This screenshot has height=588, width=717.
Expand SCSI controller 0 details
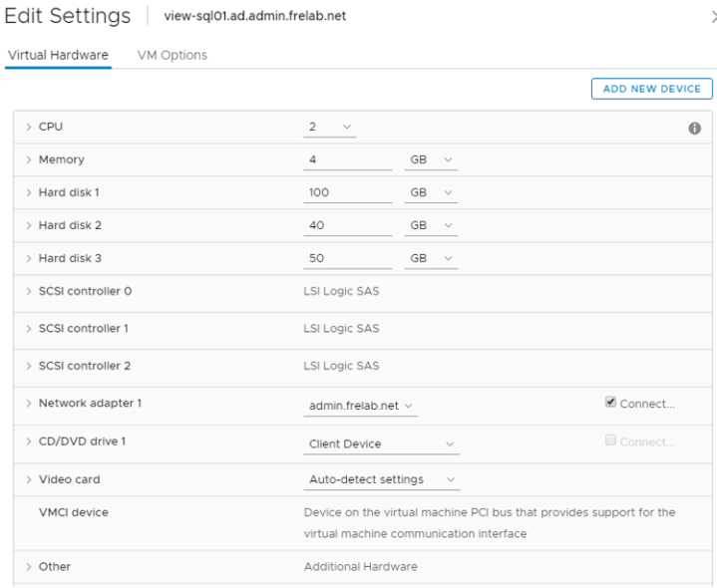tap(29, 291)
